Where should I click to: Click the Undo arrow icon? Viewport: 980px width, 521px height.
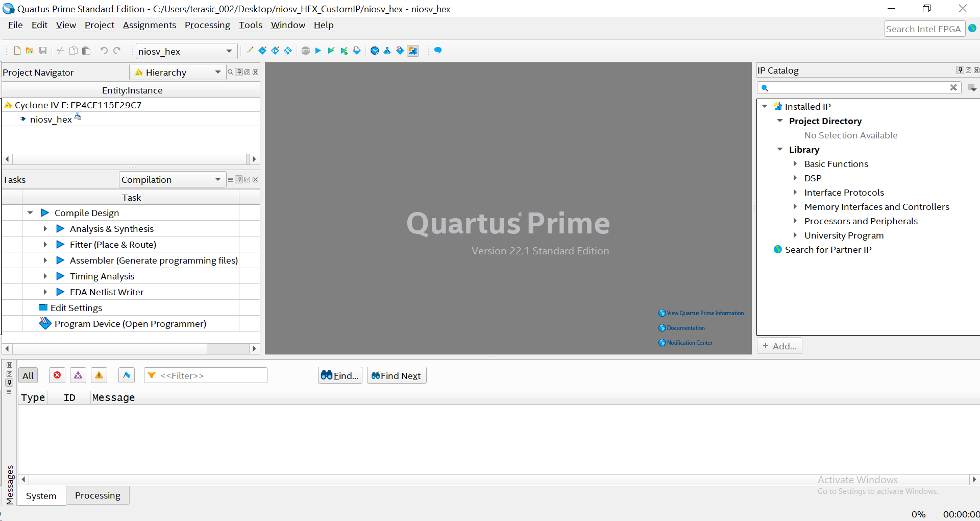(x=104, y=51)
